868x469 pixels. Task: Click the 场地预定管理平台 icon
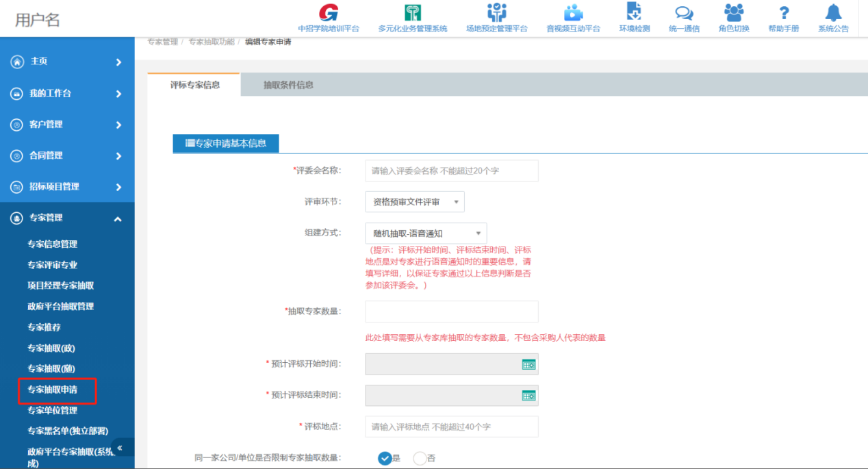coord(496,12)
